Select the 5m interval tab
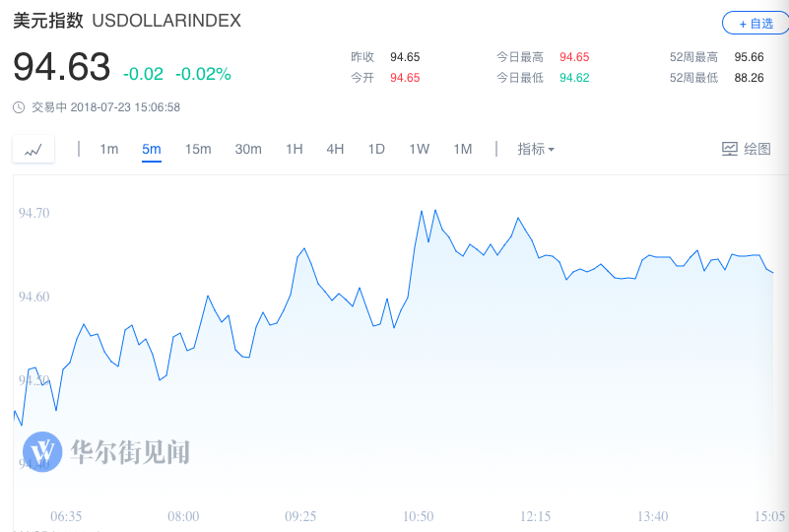The width and height of the screenshot is (789, 532). (152, 150)
